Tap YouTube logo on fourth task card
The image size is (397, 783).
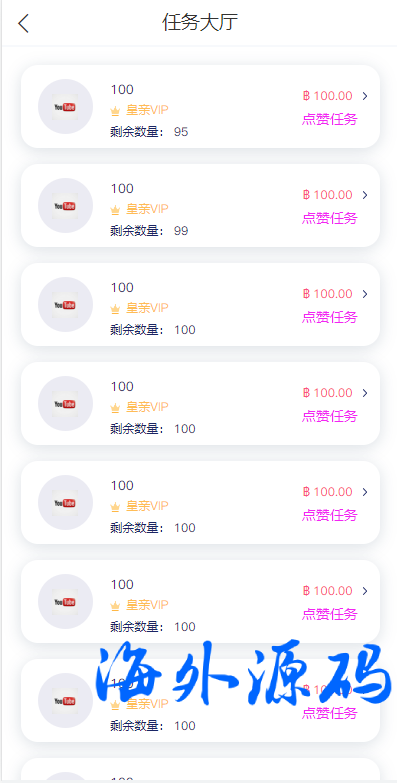pos(65,403)
